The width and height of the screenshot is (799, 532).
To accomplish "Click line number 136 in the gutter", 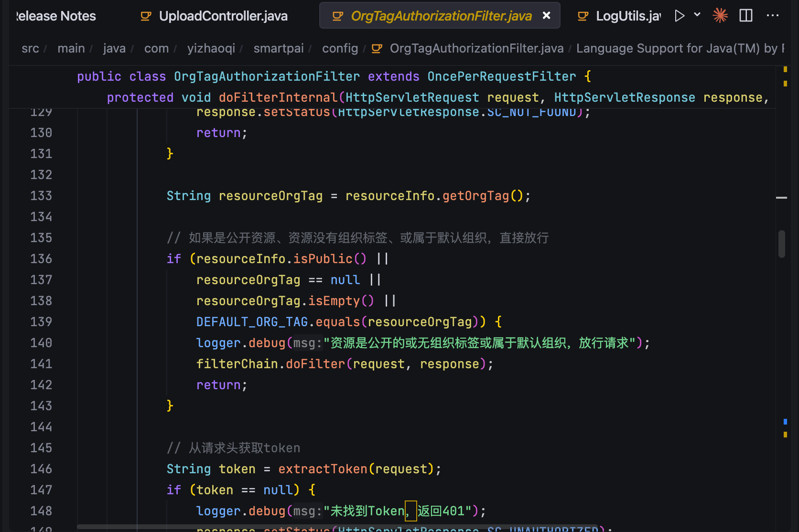I will click(41, 259).
